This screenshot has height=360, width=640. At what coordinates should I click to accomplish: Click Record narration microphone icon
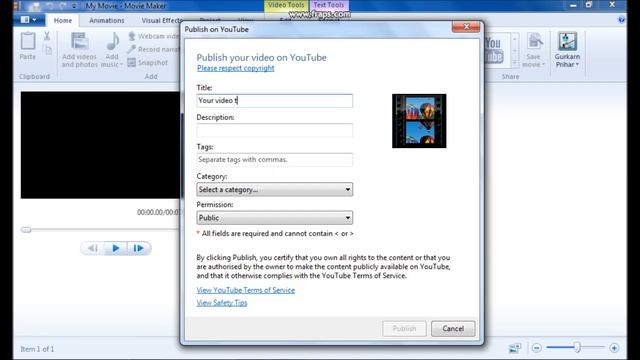point(131,49)
